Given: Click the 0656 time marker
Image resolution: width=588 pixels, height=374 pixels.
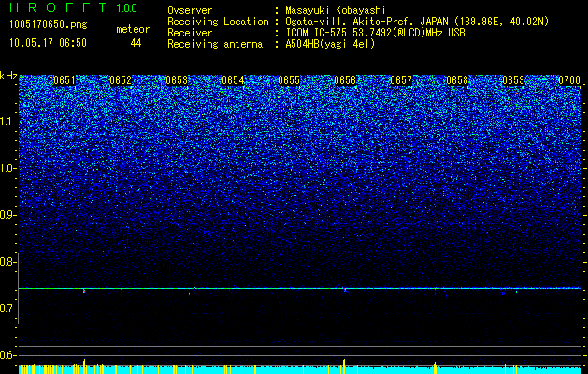Looking at the screenshot, I should click(345, 80).
